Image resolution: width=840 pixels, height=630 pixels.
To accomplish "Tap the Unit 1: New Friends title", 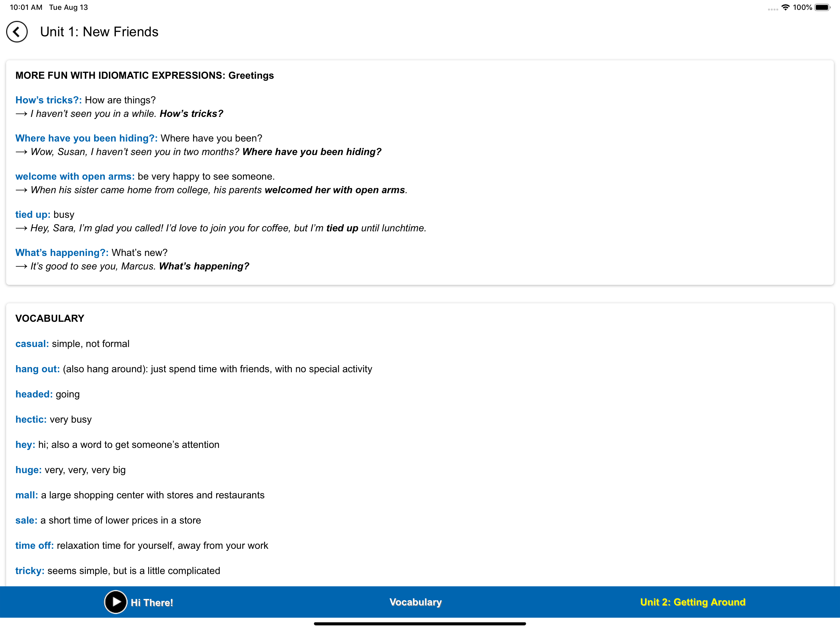I will [x=99, y=32].
